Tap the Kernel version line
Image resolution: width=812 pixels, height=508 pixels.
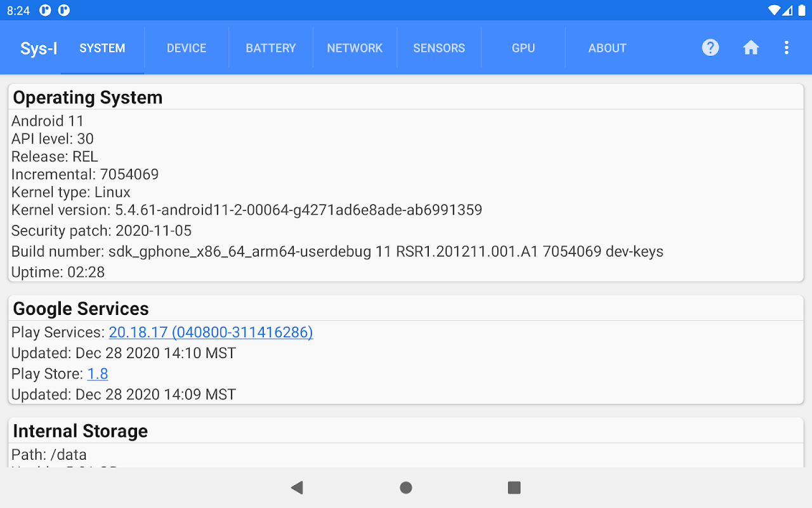pos(247,210)
